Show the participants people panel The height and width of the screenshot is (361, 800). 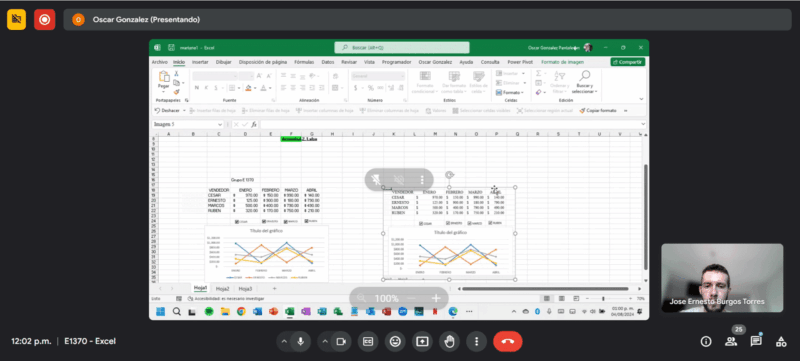[x=731, y=342]
